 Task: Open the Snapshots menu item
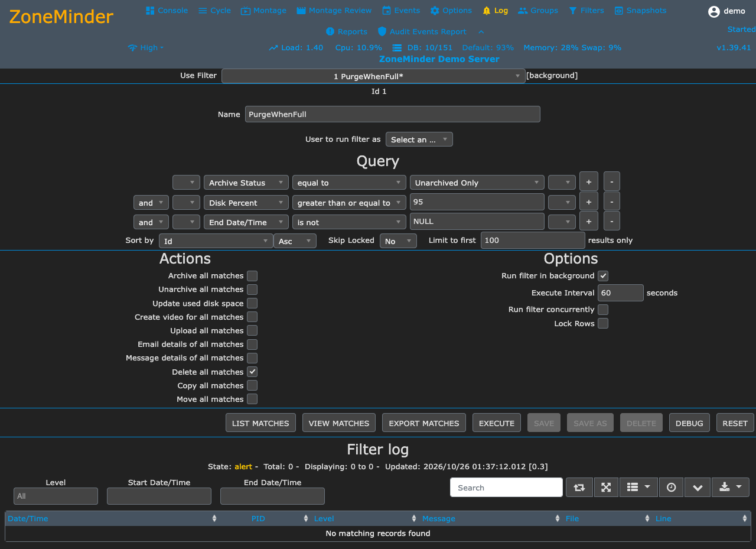tap(640, 11)
